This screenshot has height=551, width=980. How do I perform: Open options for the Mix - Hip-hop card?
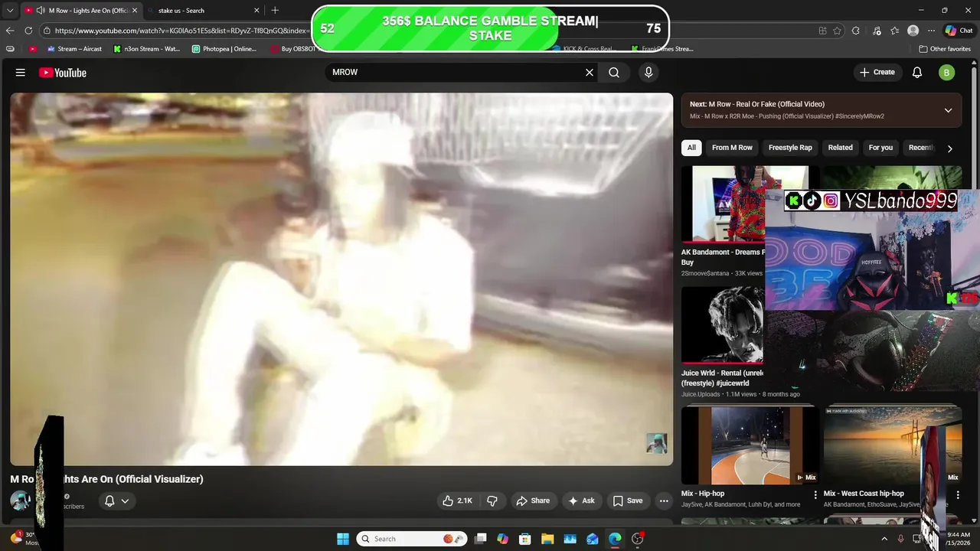[815, 495]
